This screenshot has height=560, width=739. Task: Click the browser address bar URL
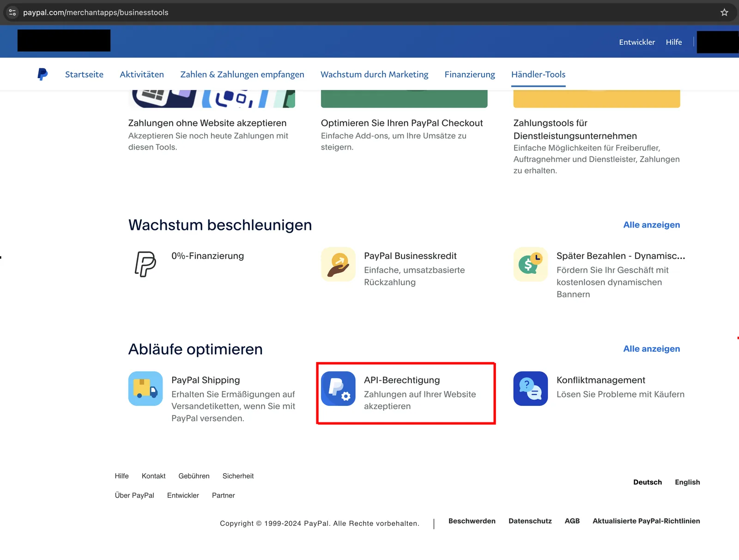96,12
